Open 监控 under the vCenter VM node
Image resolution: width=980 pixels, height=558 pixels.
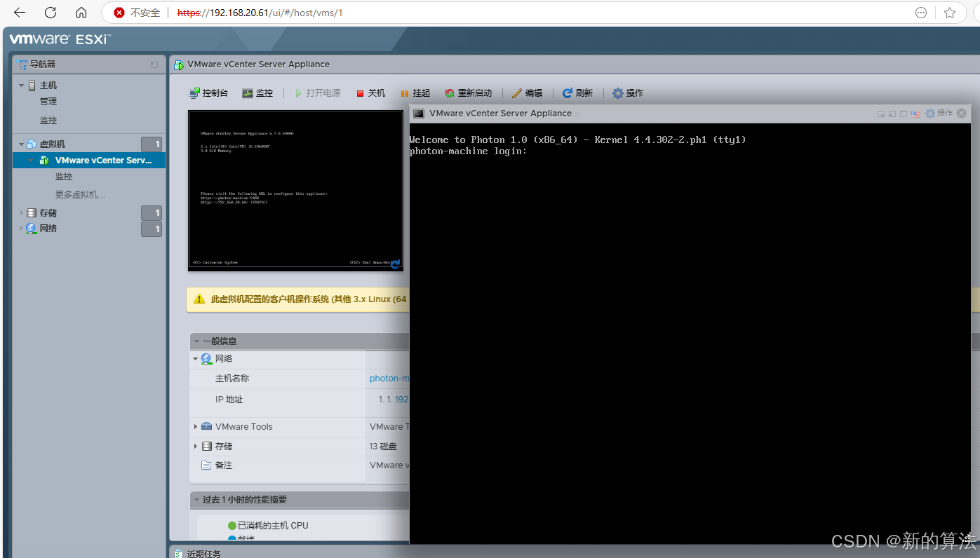pyautogui.click(x=64, y=177)
